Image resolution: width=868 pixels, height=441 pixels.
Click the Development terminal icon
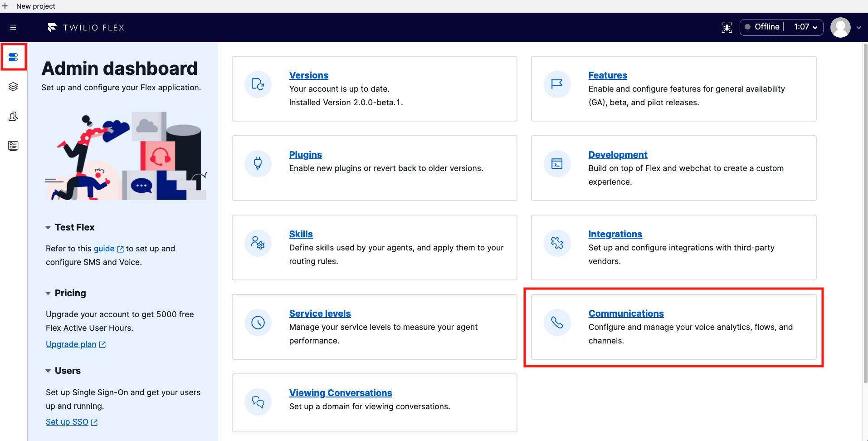(557, 164)
